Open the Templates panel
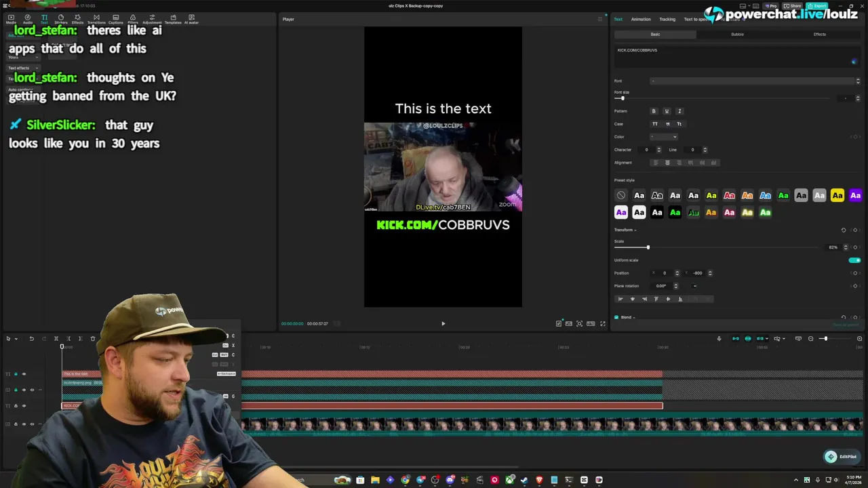 (173, 19)
